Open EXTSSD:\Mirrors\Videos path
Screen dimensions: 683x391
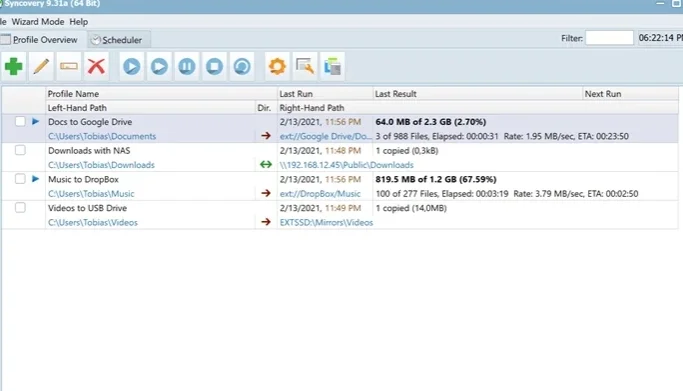(x=326, y=222)
